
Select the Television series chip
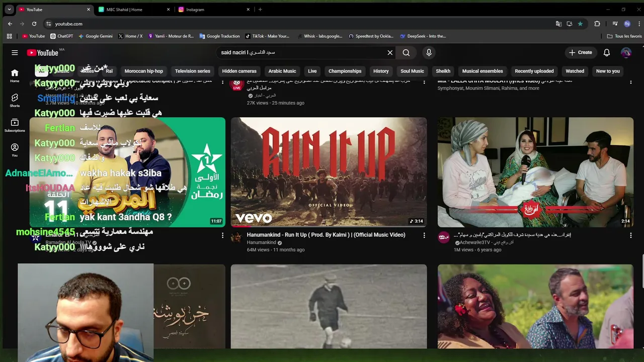pos(193,71)
